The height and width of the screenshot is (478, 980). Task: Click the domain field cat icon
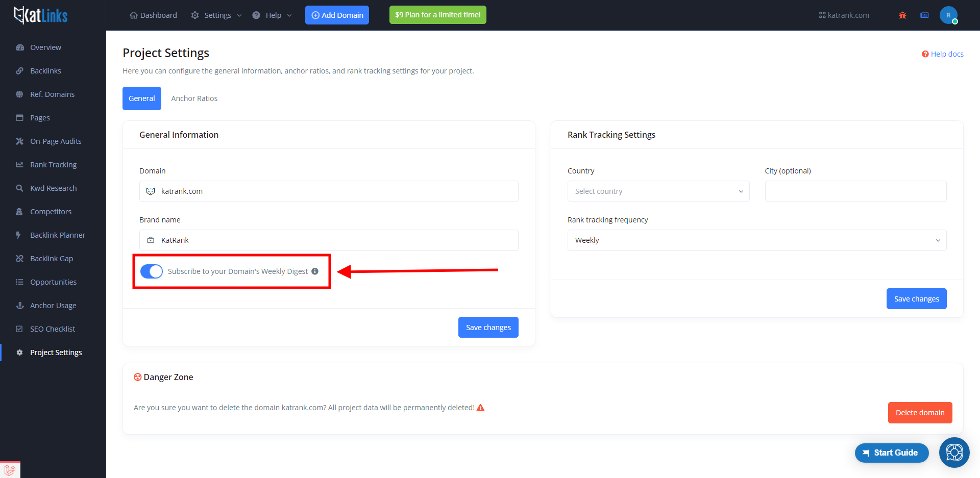[x=151, y=191]
